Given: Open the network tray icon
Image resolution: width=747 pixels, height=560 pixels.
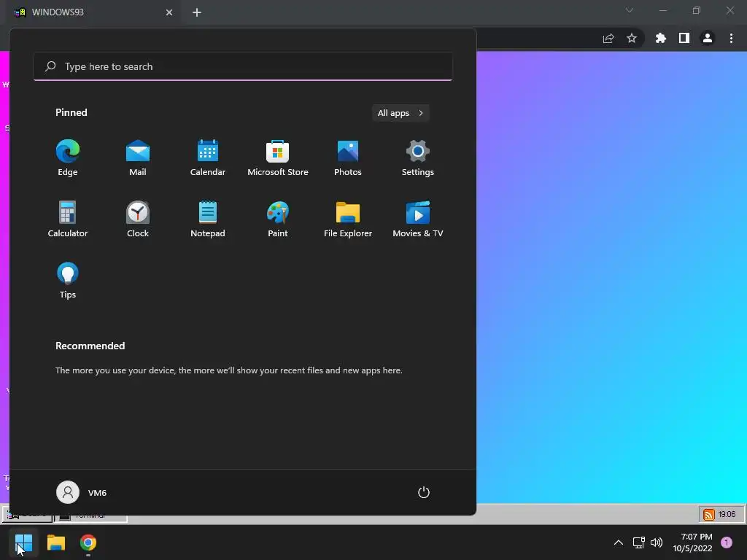Looking at the screenshot, I should point(639,542).
